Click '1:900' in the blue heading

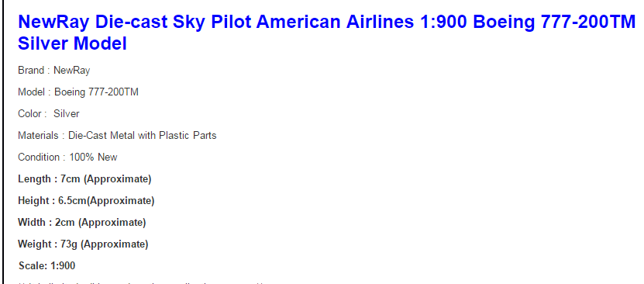coord(443,22)
